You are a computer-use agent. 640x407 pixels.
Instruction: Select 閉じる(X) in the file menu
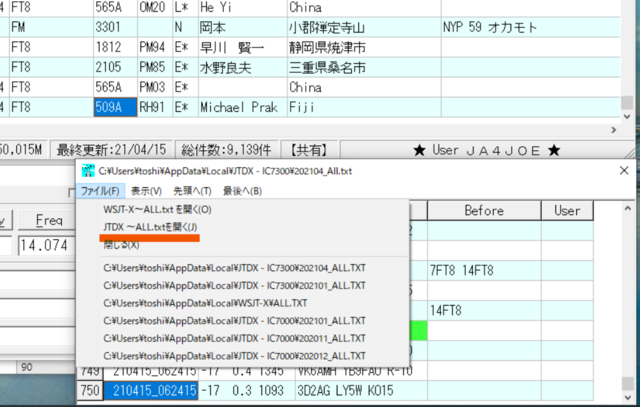[x=121, y=245]
